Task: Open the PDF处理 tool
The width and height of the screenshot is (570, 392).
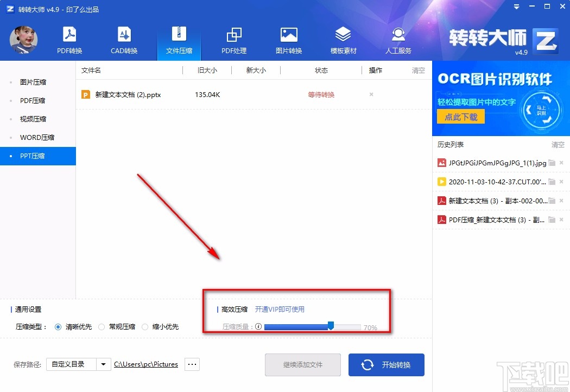Action: (234, 39)
